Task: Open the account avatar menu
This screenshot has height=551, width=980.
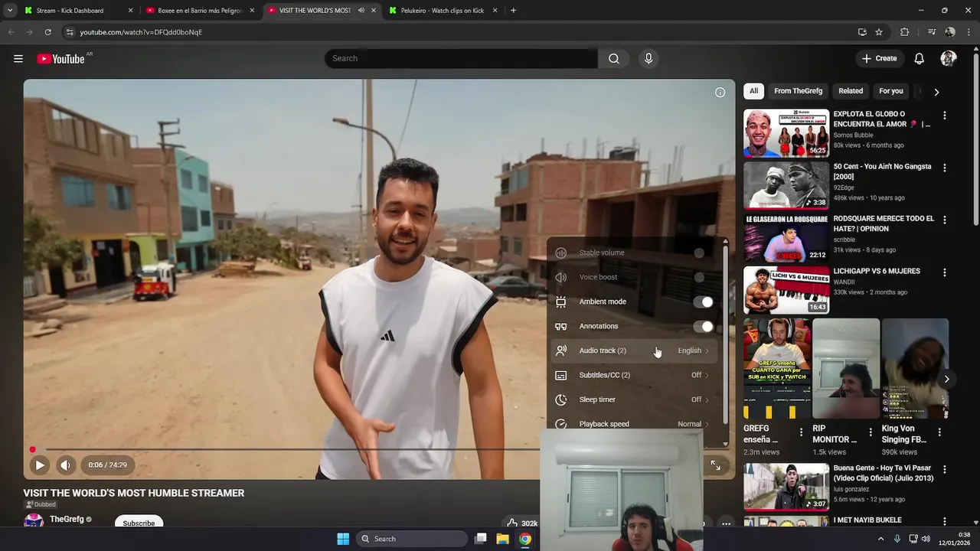Action: point(949,59)
